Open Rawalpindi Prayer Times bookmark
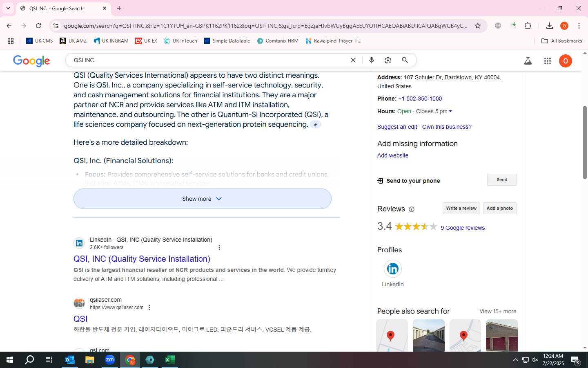 click(333, 41)
